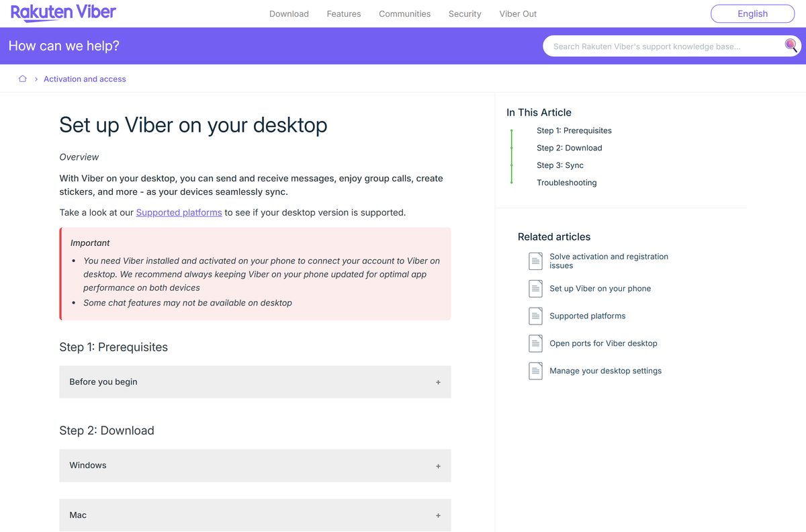Open Solve activation and registration issues article
Screen dimensions: 806x532
(609, 261)
